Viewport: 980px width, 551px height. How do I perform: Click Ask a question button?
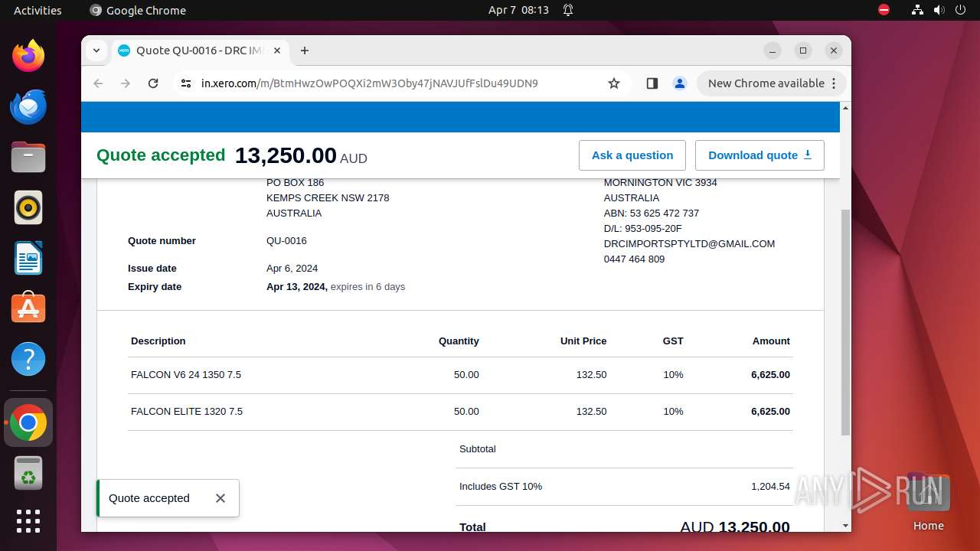(x=632, y=155)
